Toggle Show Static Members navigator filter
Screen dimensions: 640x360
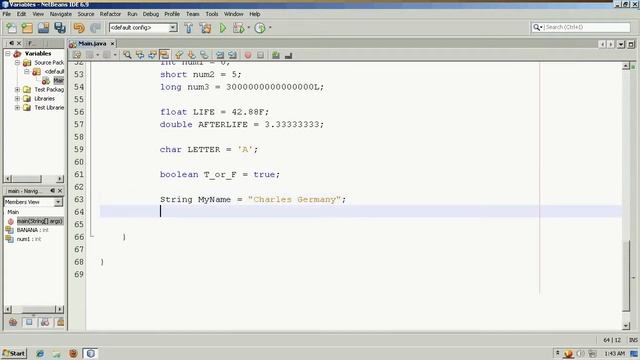click(45, 322)
